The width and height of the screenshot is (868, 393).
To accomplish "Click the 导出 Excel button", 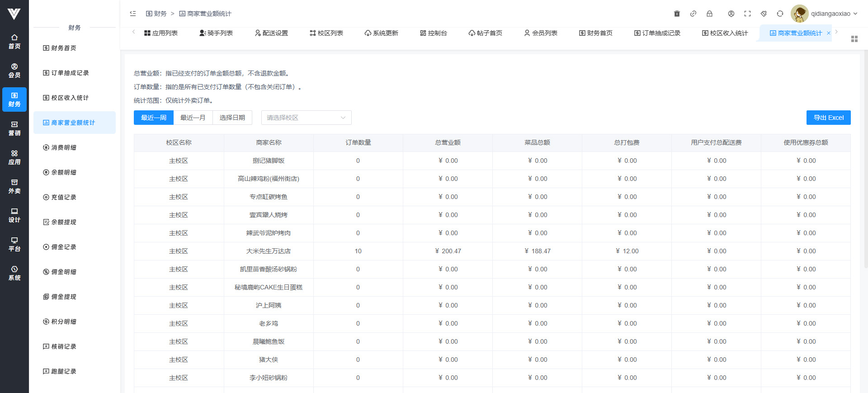I will point(828,118).
